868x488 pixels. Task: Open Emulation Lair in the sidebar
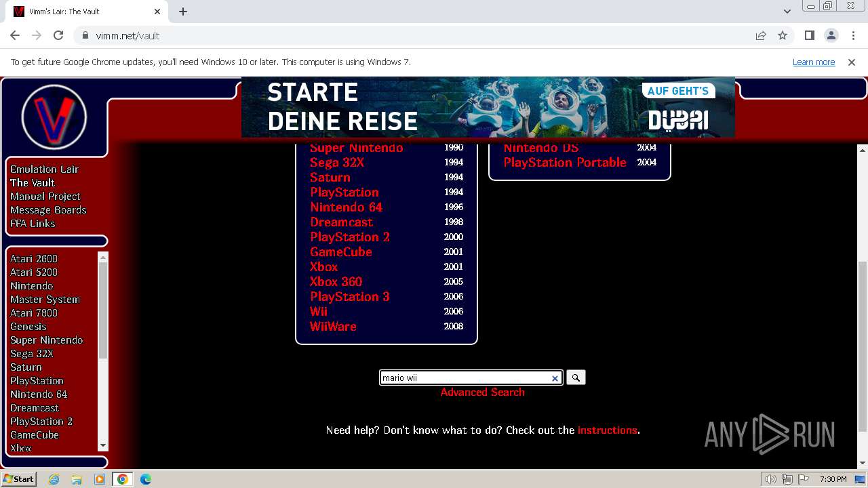(44, 169)
